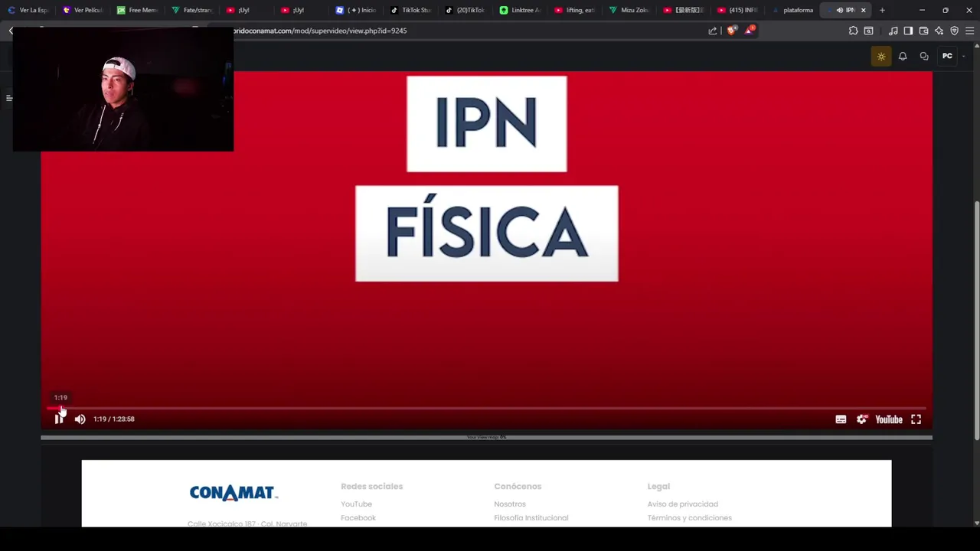980x551 pixels.
Task: Open the left sidebar hamburger menu
Action: pyautogui.click(x=8, y=98)
